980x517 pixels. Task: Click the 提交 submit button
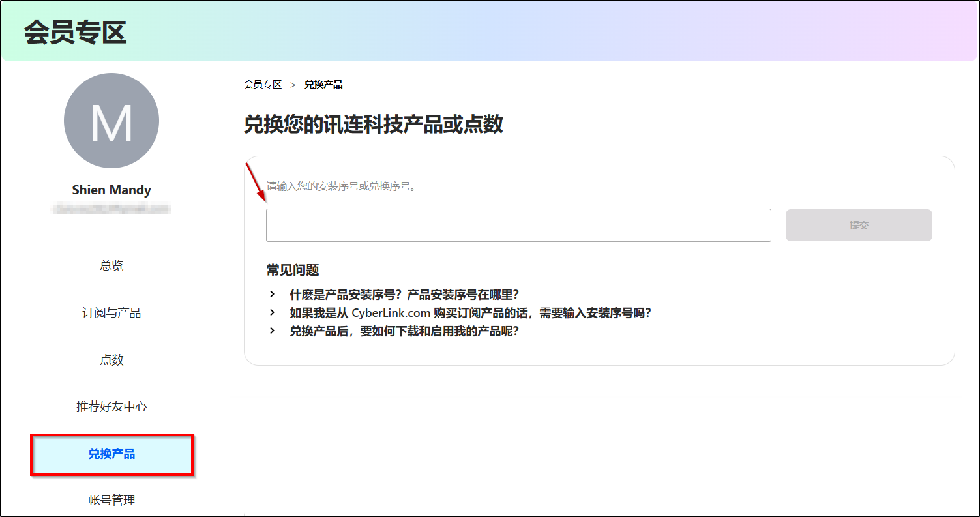click(859, 225)
